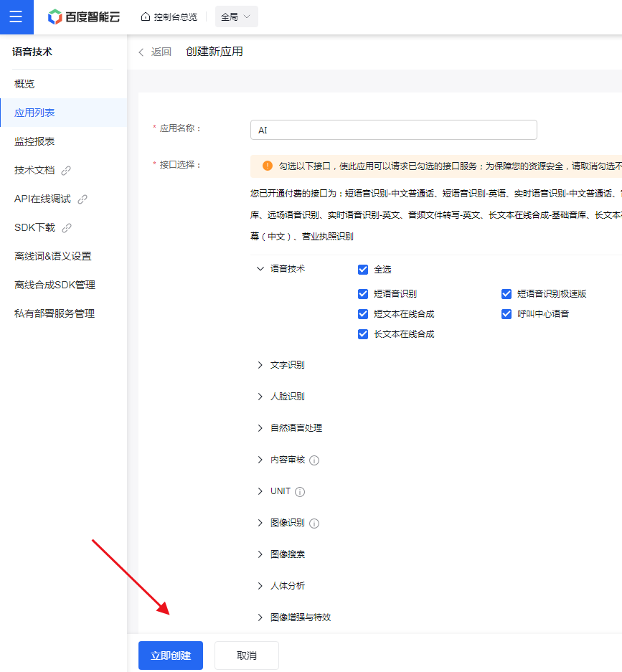Screen dimensions: 622x672
Task: Click the info icon next to UNIT
Action: [x=300, y=492]
